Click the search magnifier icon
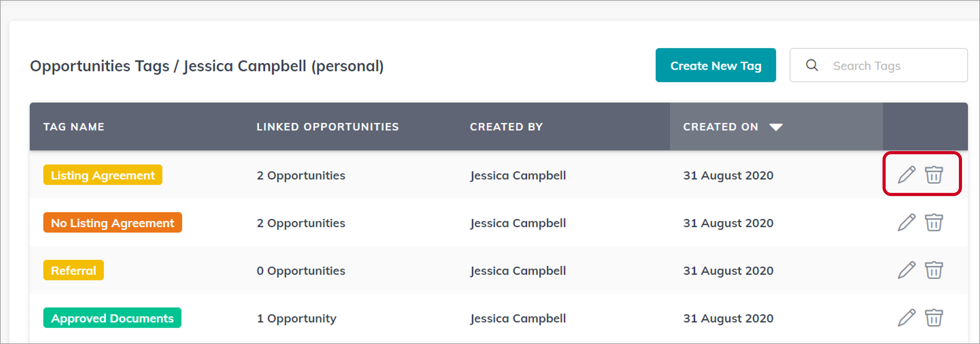 pyautogui.click(x=812, y=65)
